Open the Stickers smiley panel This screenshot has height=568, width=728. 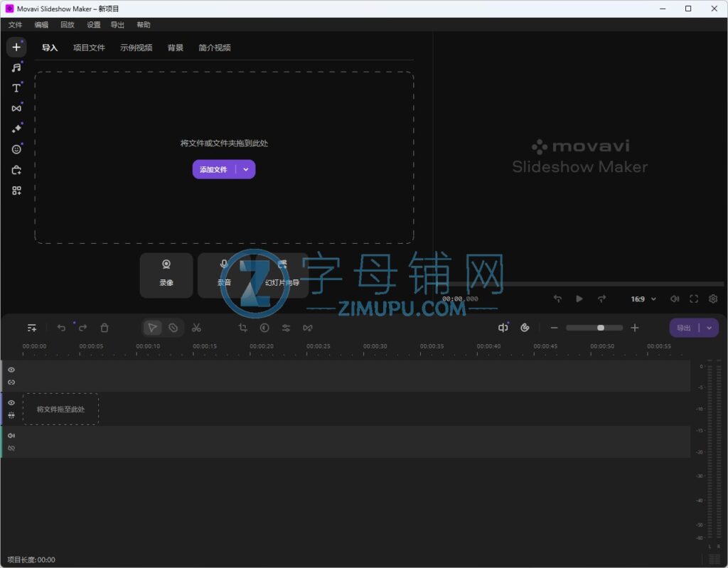16,149
